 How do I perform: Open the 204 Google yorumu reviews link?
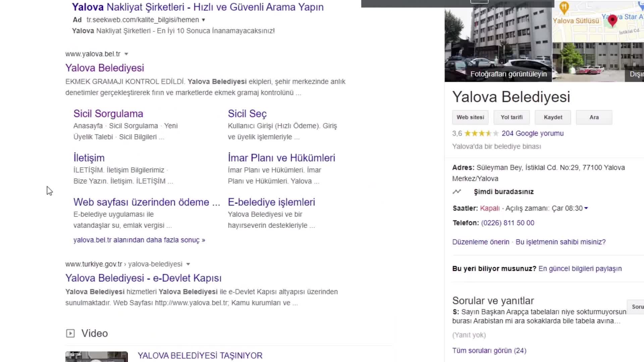[x=533, y=133]
